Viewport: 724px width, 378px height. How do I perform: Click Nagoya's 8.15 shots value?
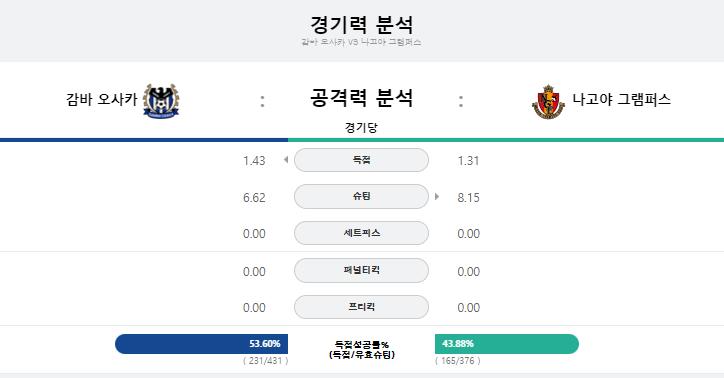468,198
